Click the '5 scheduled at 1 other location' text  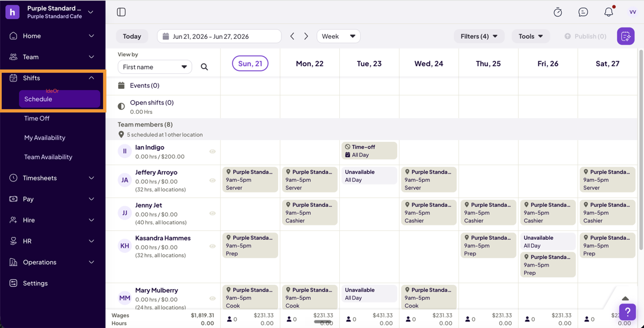point(165,135)
